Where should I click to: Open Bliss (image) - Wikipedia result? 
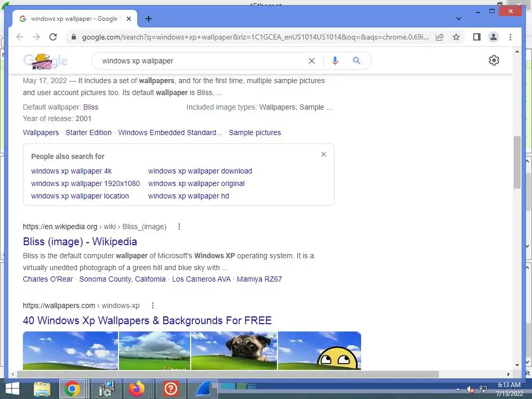pos(79,242)
